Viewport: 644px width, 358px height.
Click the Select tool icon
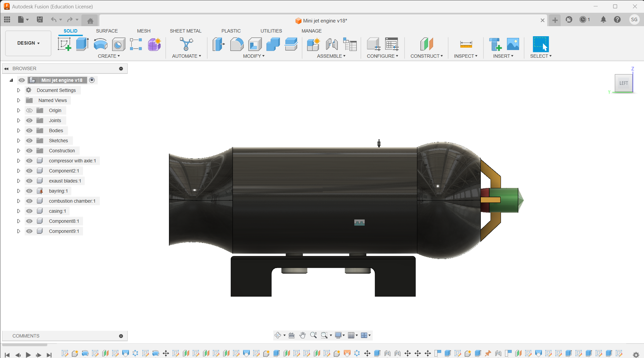541,44
